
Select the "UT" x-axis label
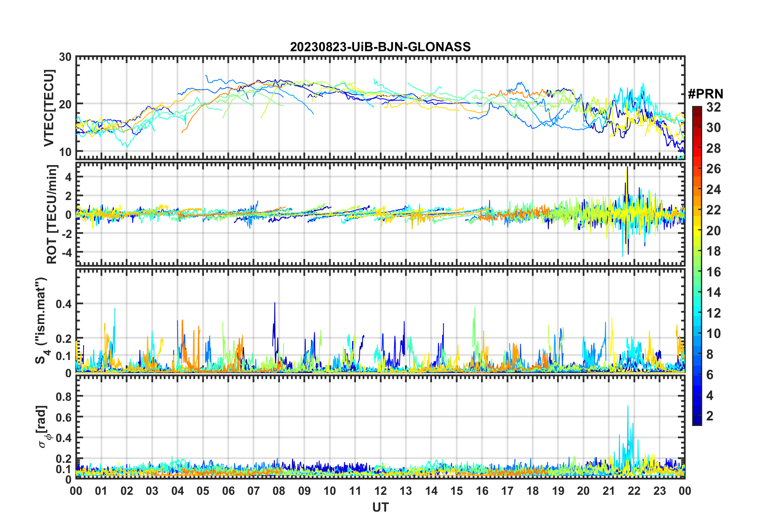[380, 508]
